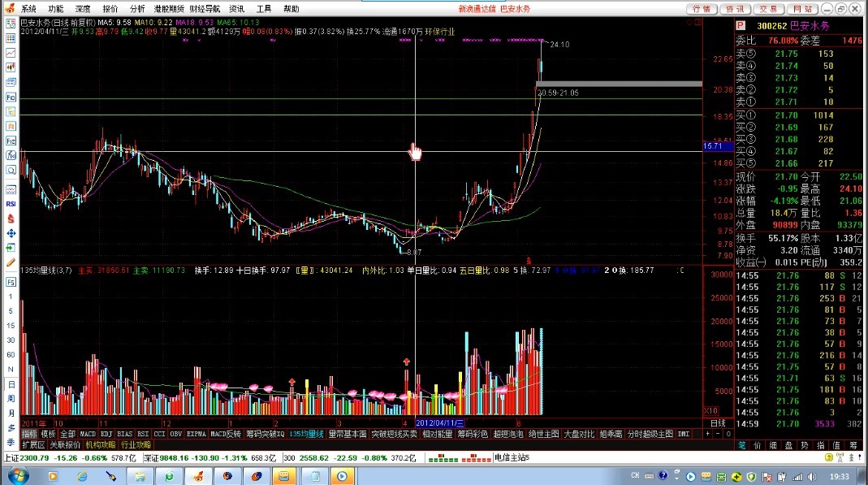Open the 港股期货 menu

click(169, 8)
